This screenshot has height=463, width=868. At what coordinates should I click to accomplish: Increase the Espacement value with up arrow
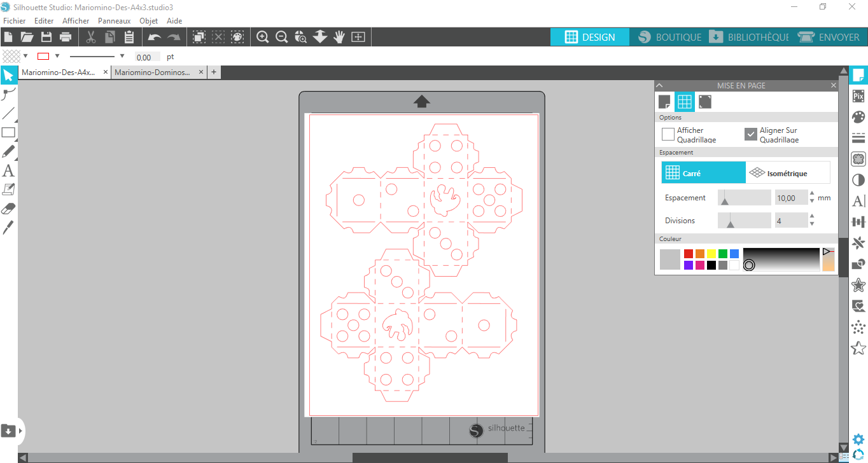(x=812, y=193)
